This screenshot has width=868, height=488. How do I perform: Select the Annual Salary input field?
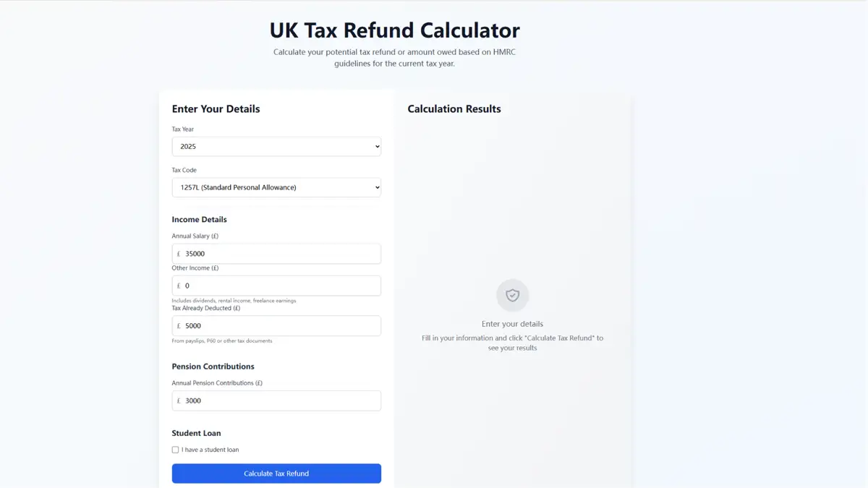tap(282, 253)
